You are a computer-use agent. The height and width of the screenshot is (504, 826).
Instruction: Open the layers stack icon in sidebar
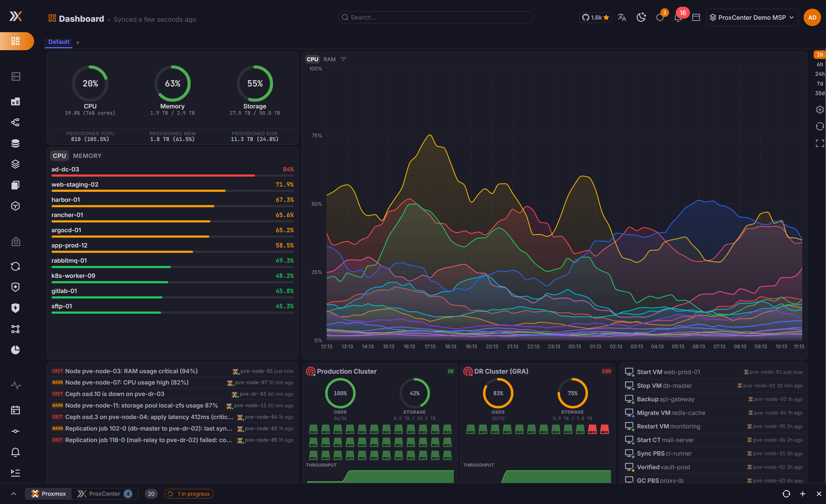coord(15,164)
